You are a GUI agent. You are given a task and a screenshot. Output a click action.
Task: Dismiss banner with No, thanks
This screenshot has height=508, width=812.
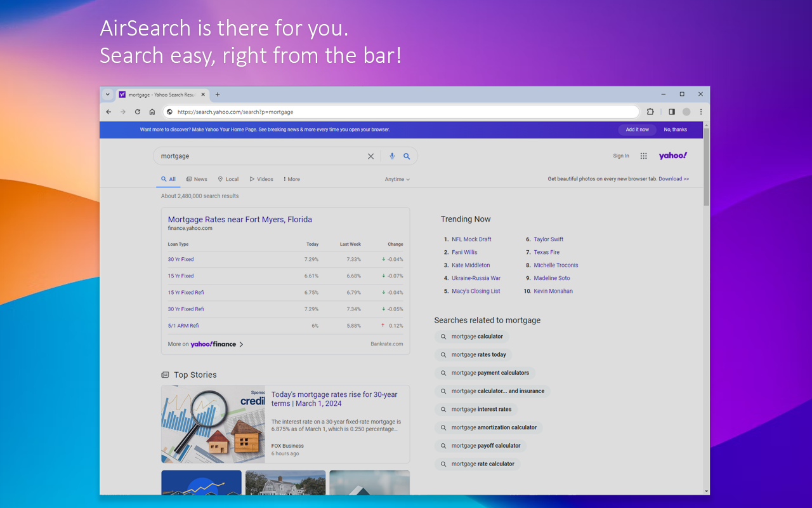click(676, 130)
